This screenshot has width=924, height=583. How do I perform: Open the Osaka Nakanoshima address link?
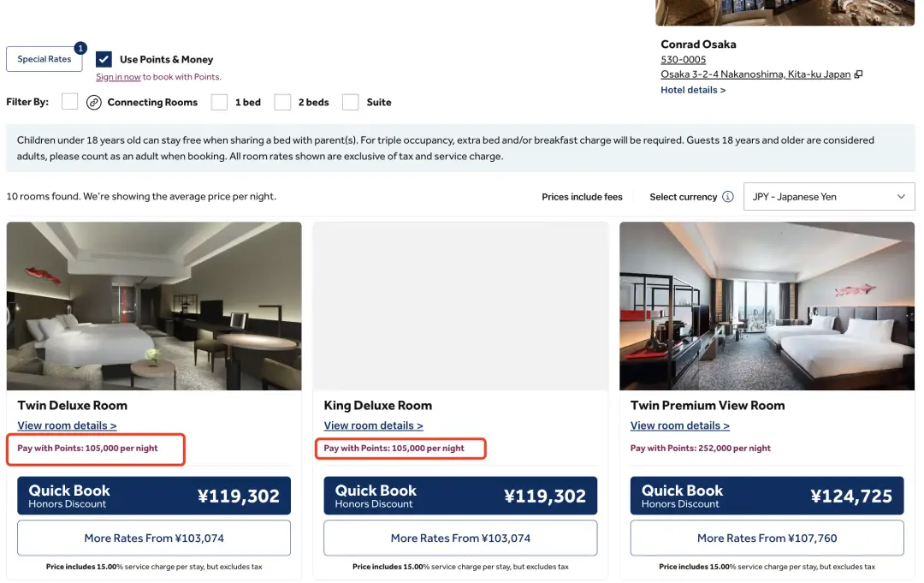tap(755, 74)
